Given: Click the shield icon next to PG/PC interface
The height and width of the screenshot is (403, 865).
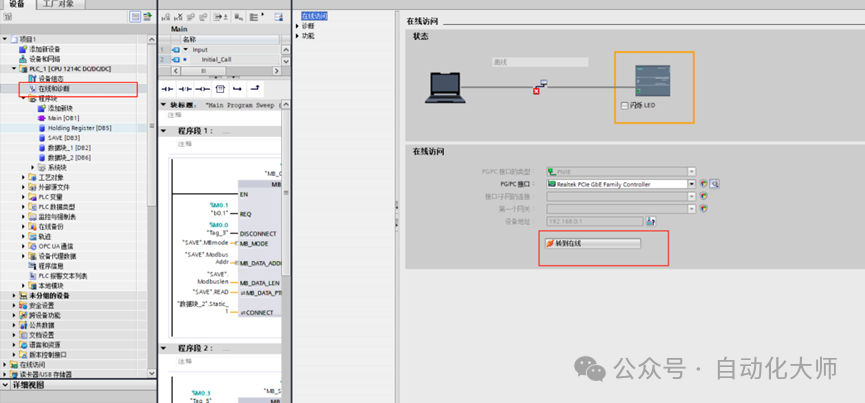Looking at the screenshot, I should (703, 184).
